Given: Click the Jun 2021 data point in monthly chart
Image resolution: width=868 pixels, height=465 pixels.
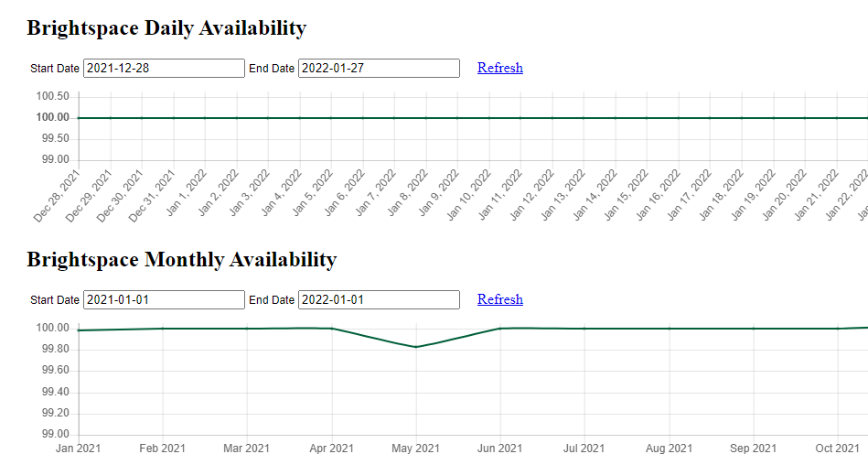Looking at the screenshot, I should (500, 328).
